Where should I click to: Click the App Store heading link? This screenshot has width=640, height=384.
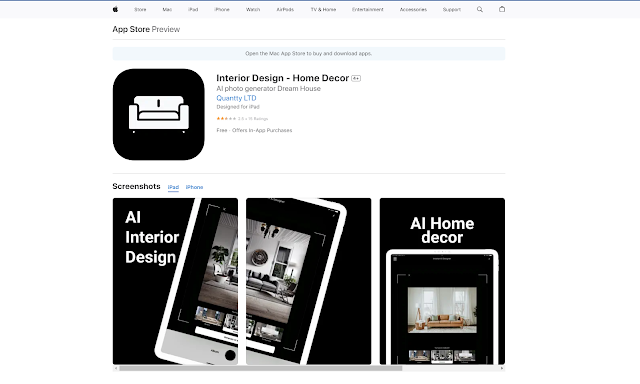131,29
